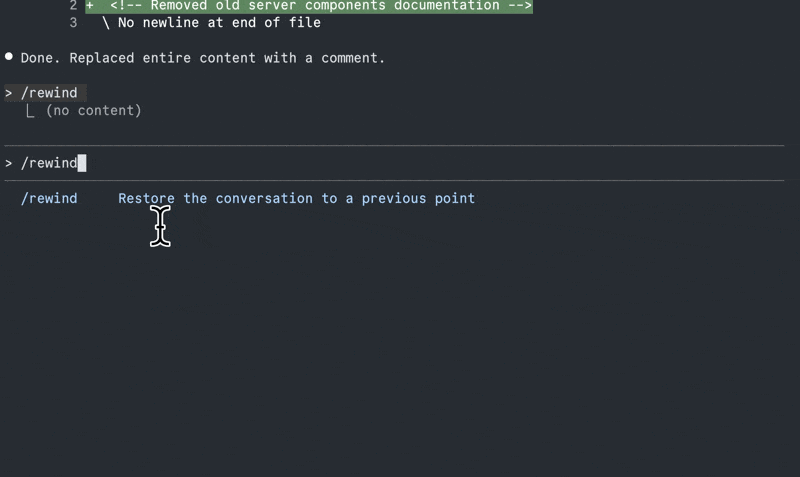
Task: Click the /rewind text in the input field
Action: click(49, 163)
